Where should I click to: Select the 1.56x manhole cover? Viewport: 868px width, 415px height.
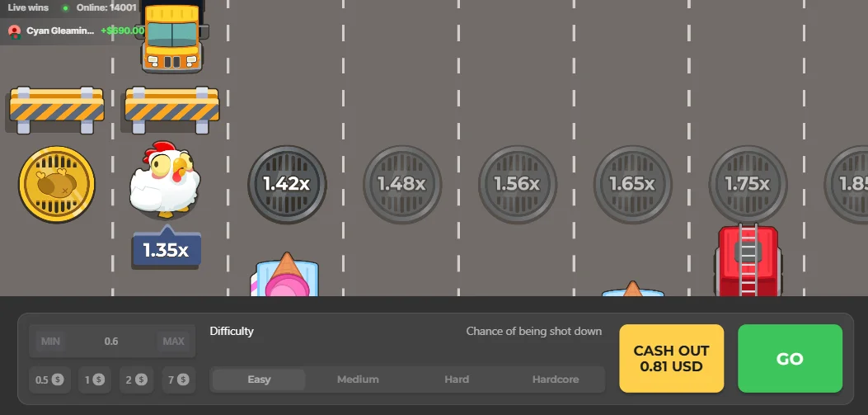(x=517, y=185)
